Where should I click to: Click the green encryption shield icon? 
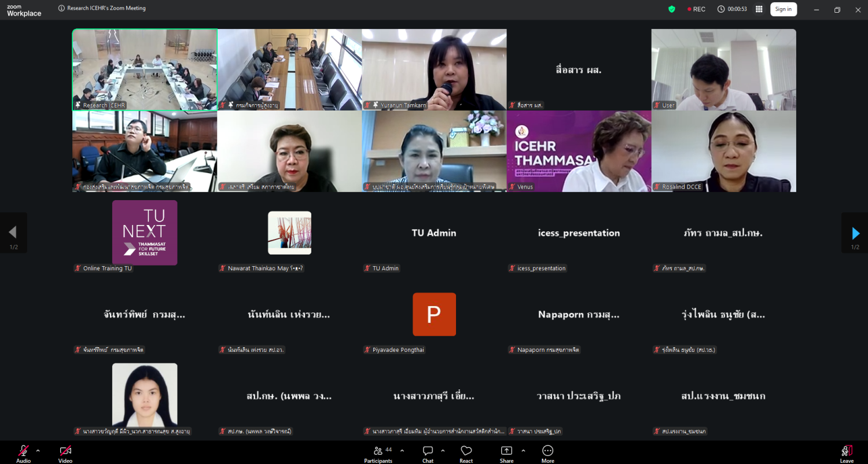[x=671, y=9]
